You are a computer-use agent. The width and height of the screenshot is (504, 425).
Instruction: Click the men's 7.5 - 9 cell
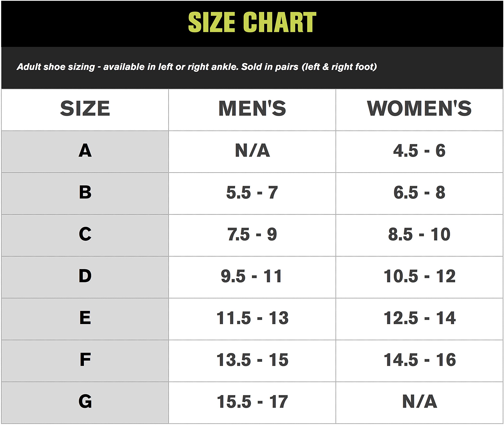[x=252, y=234]
